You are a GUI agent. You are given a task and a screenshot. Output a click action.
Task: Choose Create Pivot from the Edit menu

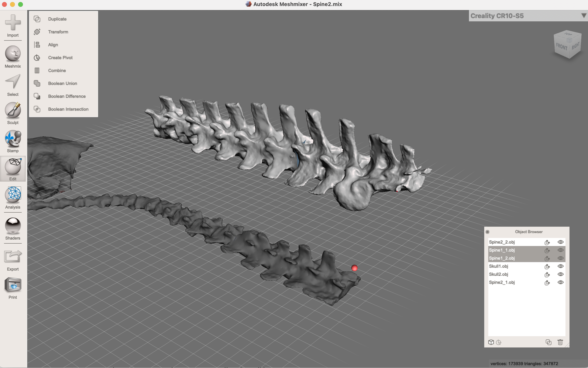tap(60, 58)
